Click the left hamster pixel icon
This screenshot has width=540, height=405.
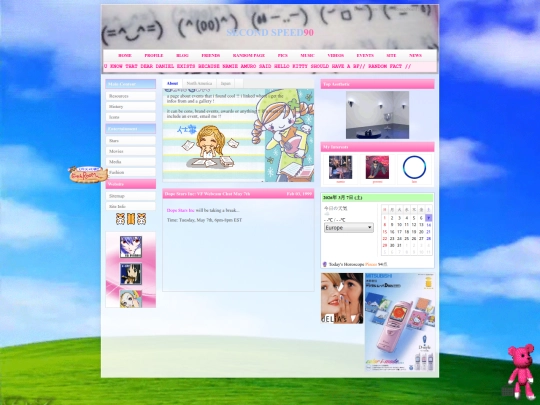tap(120, 219)
